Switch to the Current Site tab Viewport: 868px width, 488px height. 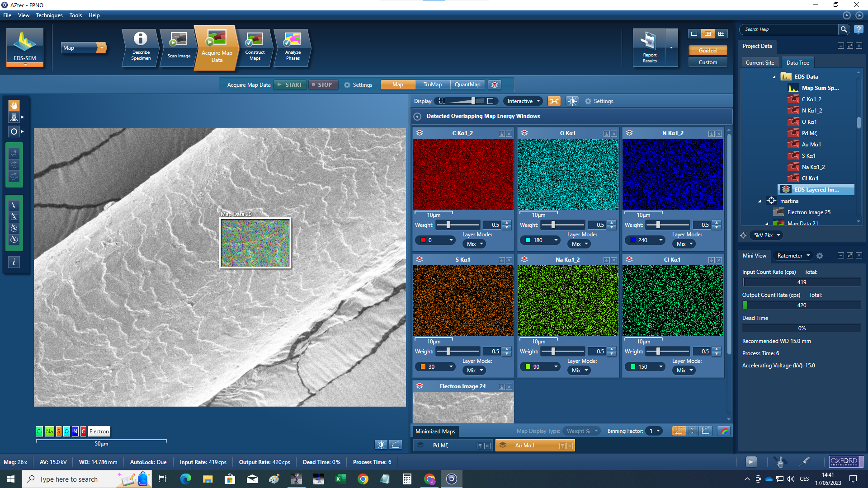pos(759,63)
